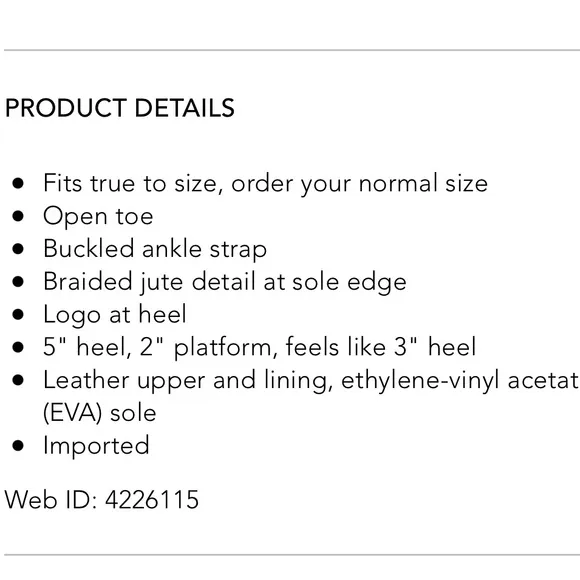Click the 'Buckled ankle strap' text

[x=155, y=249]
